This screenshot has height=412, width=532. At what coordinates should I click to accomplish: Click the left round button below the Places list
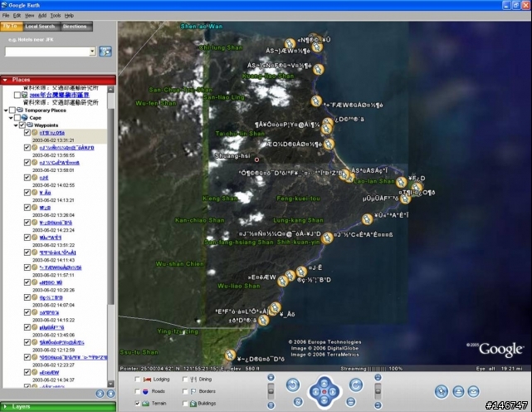[x=100, y=394]
